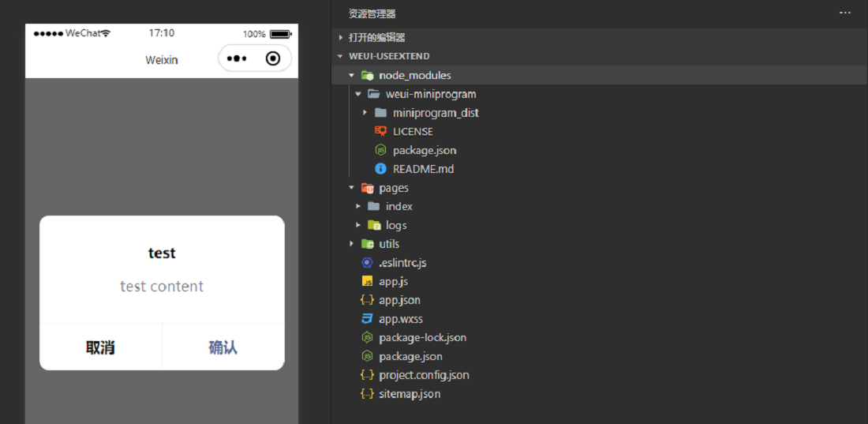Click the LICENSE file certificate icon
The width and height of the screenshot is (868, 424).
click(380, 131)
